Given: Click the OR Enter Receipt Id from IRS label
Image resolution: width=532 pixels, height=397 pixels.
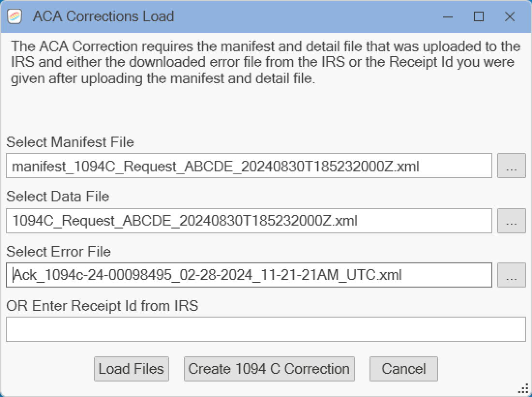Looking at the screenshot, I should click(102, 305).
